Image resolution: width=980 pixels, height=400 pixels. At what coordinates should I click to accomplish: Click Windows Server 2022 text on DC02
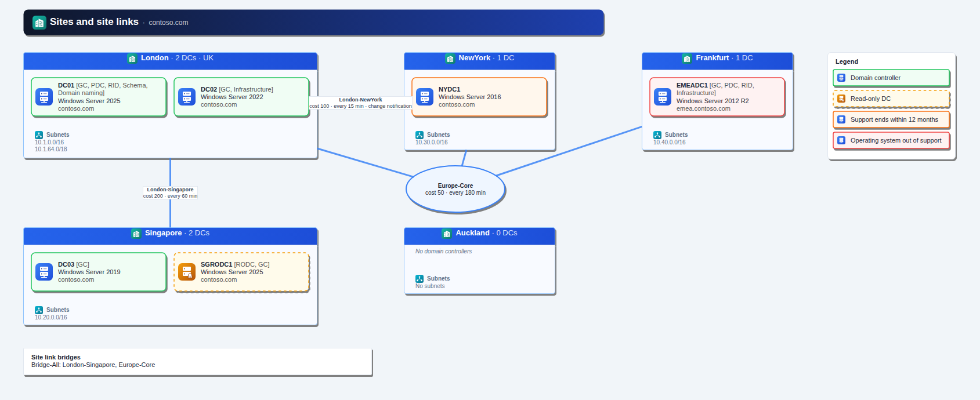coord(232,97)
